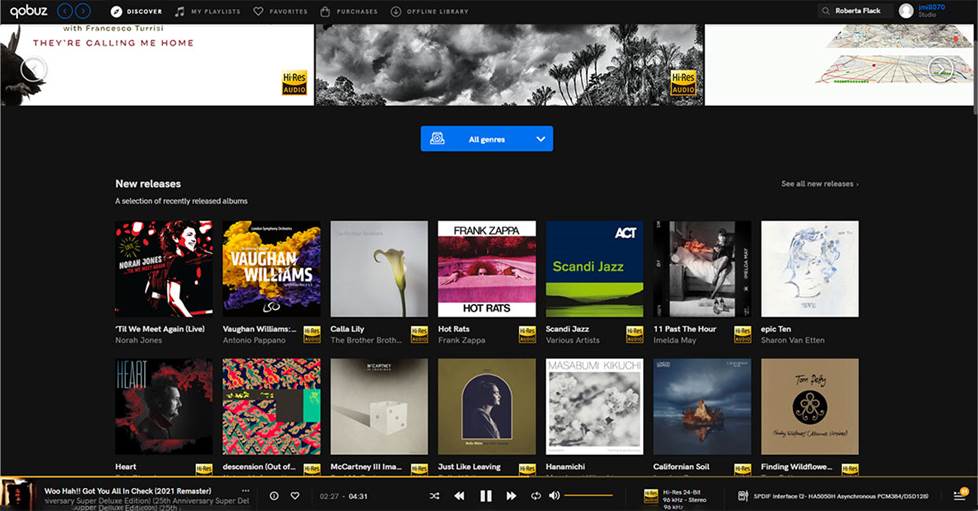Viewport: 978px width, 511px height.
Task: Click the See all new releases link
Action: pos(819,184)
